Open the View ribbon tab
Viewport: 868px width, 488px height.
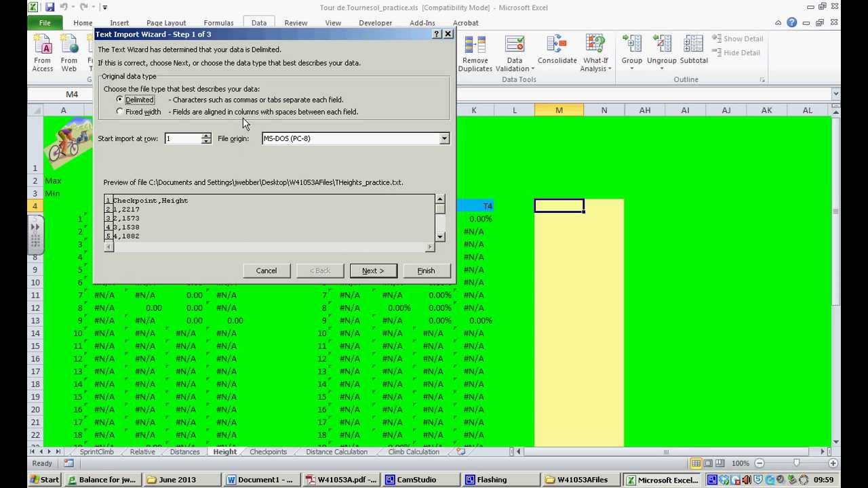[x=333, y=23]
